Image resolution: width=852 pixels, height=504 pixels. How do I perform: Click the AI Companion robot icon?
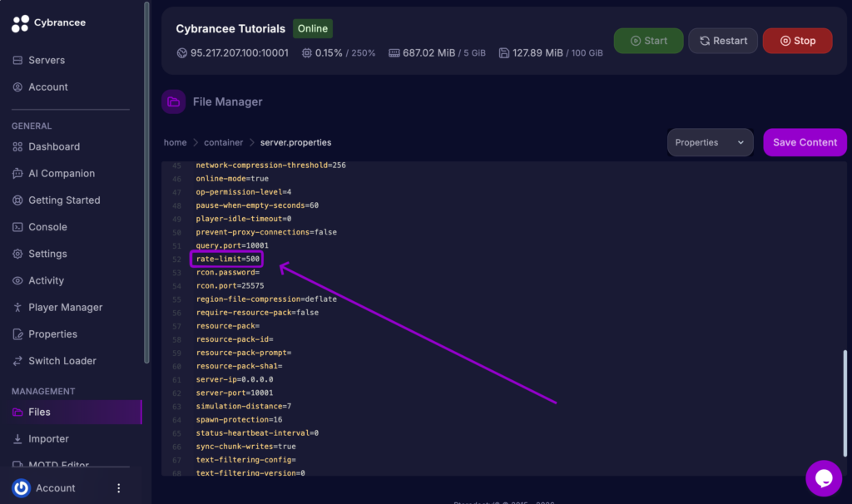(17, 173)
